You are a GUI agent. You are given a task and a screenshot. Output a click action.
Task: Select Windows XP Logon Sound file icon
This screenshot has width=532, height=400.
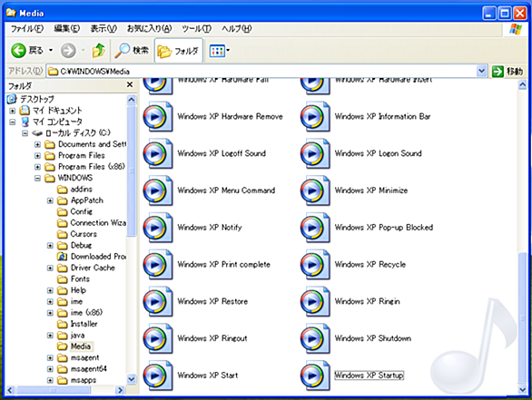tap(315, 153)
